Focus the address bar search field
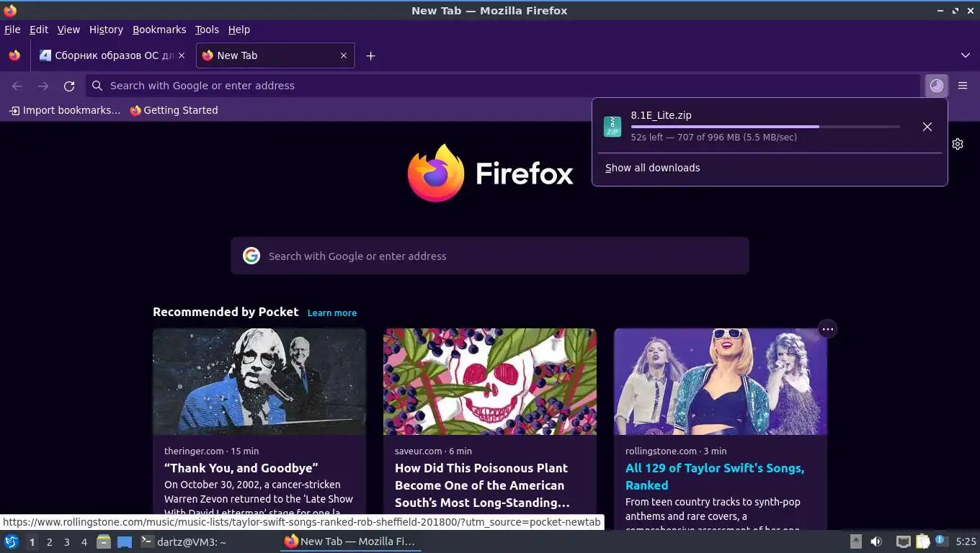The image size is (980, 553). coord(503,86)
